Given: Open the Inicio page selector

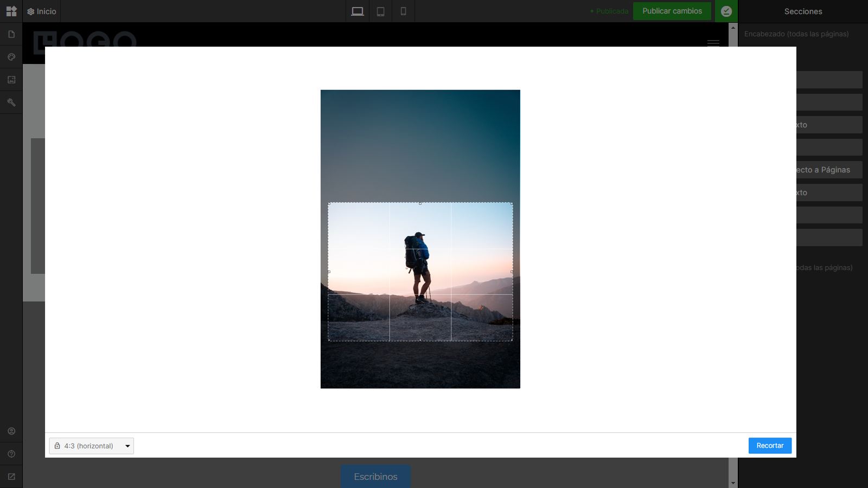Looking at the screenshot, I should click(42, 11).
